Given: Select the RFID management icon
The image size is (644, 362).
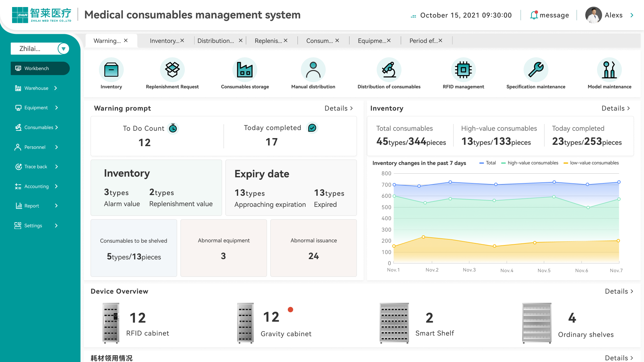Looking at the screenshot, I should click(x=463, y=73).
